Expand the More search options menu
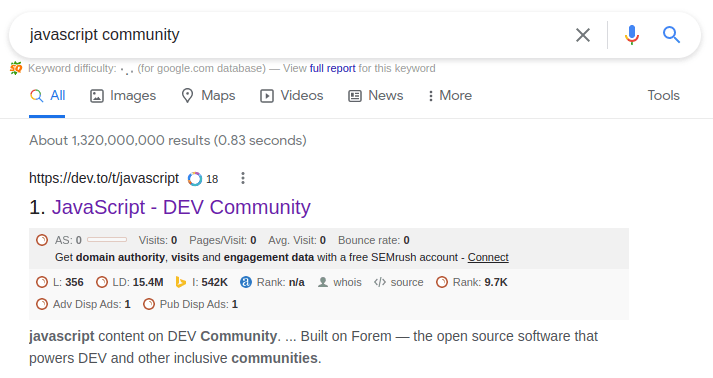The image size is (713, 378). (x=450, y=96)
